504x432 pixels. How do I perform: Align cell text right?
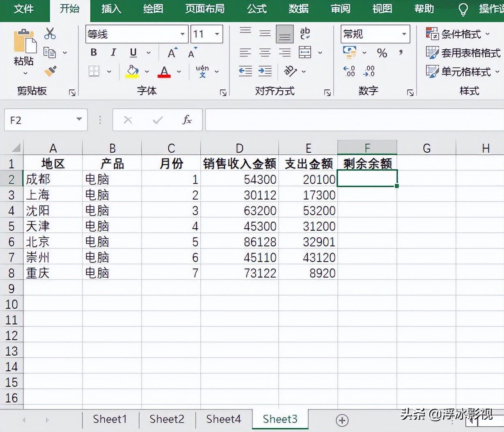(x=285, y=53)
